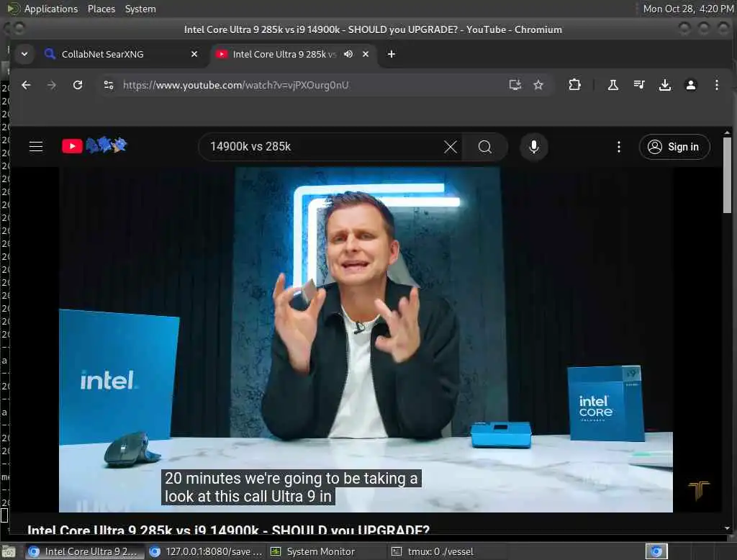Open Chromium three-dot menu
Image resolution: width=737 pixels, height=560 pixels.
716,85
